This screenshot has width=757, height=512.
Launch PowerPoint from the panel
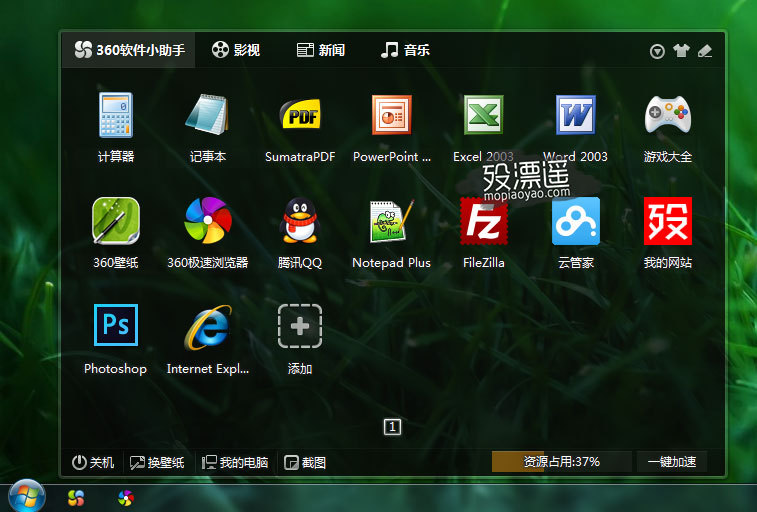pos(392,115)
